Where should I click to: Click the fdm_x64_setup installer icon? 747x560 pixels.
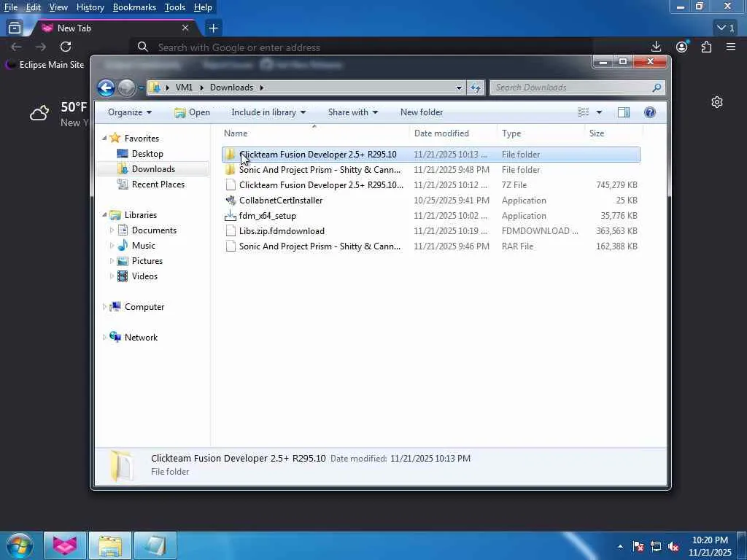pyautogui.click(x=231, y=216)
